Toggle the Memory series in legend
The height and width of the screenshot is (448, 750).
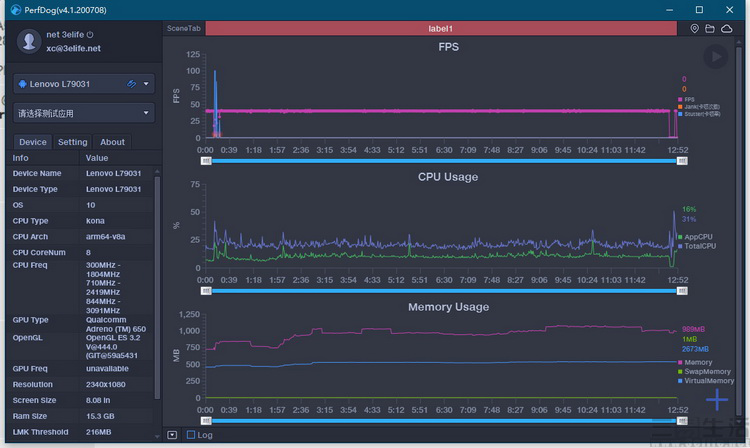pos(695,362)
